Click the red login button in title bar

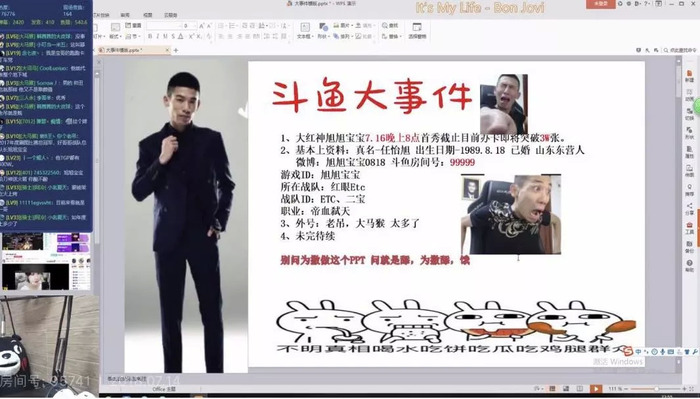click(600, 4)
